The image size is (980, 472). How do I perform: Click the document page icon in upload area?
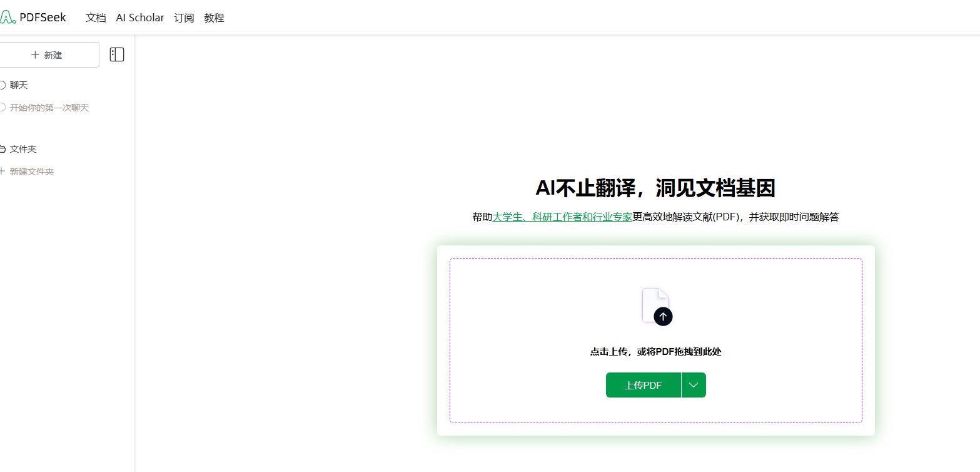(654, 302)
